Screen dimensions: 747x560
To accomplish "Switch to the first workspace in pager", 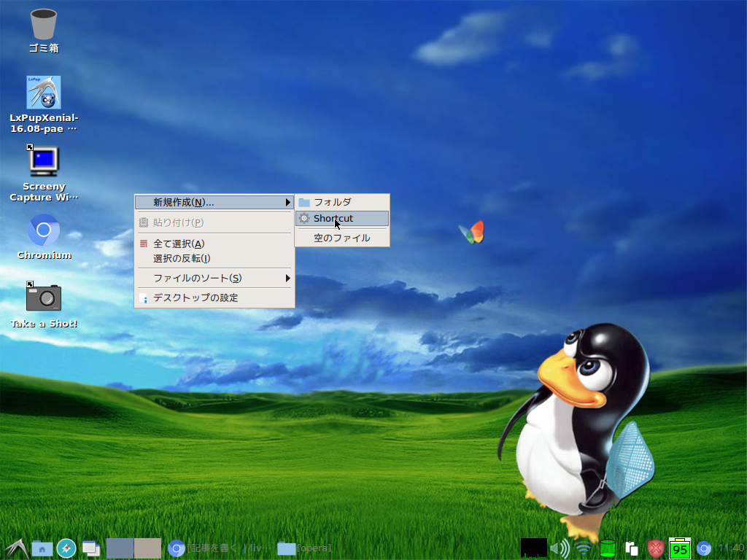I will coord(120,548).
